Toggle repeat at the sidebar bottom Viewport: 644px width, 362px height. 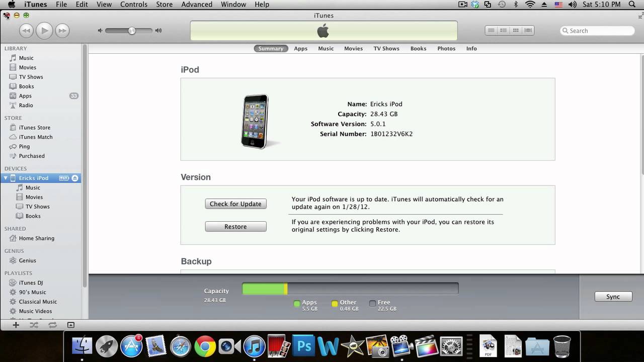(52, 325)
